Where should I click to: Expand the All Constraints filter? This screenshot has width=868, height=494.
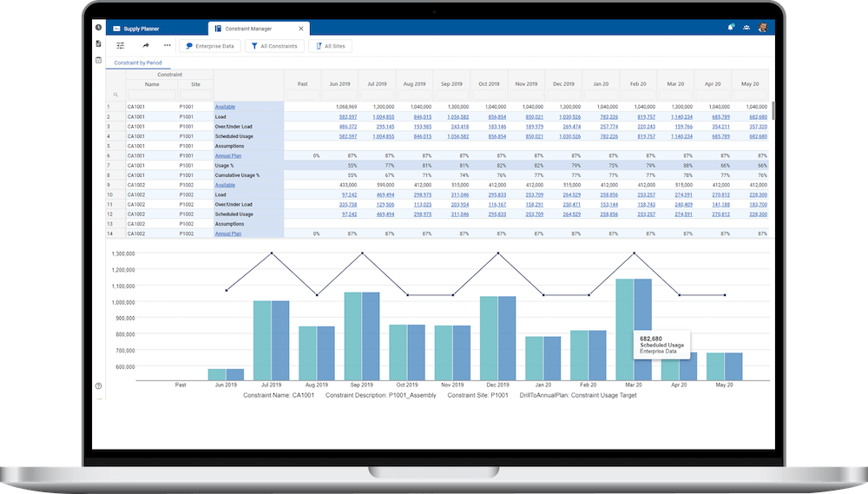point(273,46)
